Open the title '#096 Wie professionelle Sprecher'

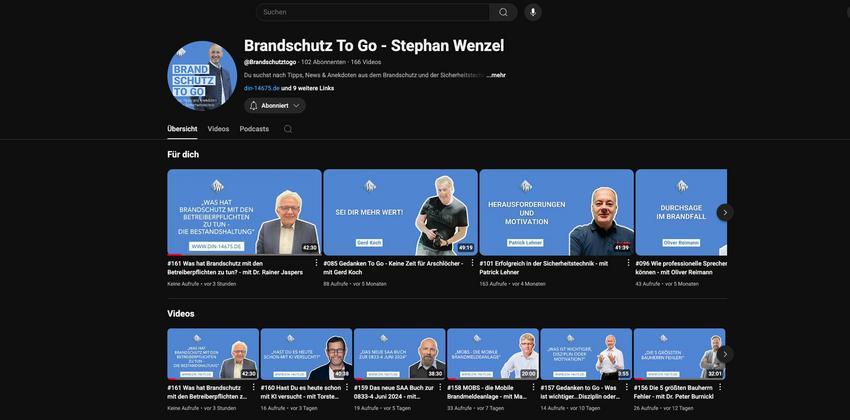pyautogui.click(x=681, y=268)
